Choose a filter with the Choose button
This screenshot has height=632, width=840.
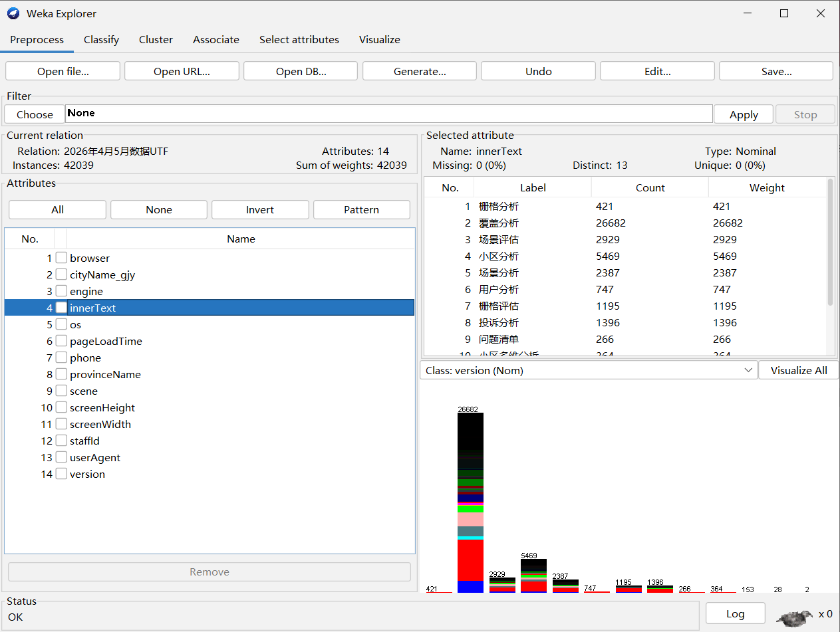35,114
